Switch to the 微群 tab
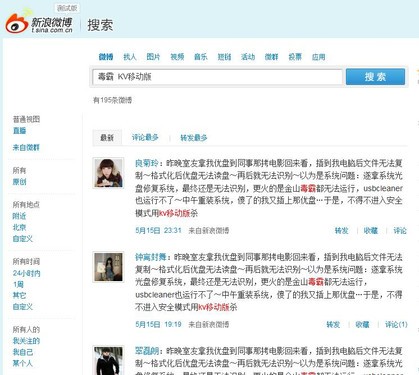 point(271,57)
